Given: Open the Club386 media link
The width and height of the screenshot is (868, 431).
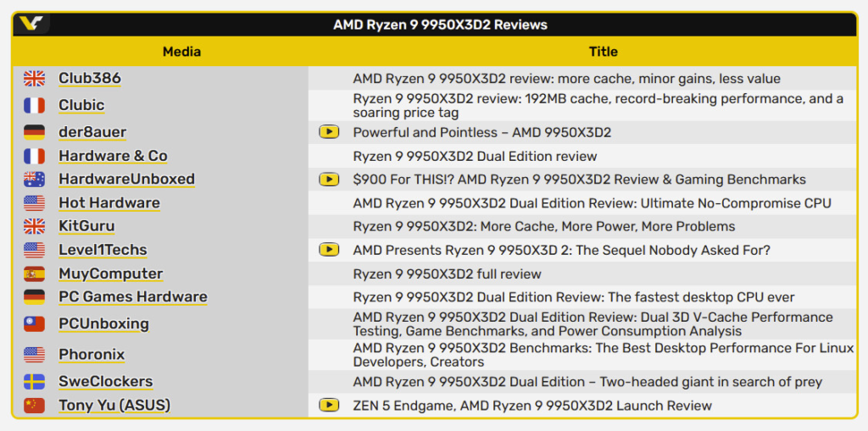Looking at the screenshot, I should click(x=90, y=79).
